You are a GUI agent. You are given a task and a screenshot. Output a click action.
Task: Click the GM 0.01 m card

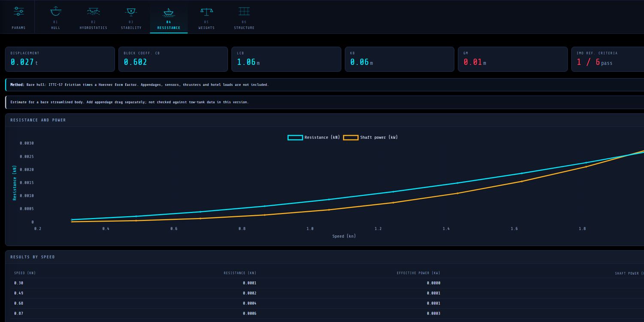[x=513, y=59]
